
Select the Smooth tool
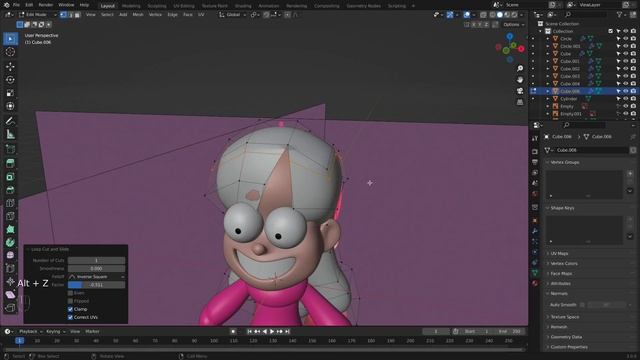coord(10,255)
